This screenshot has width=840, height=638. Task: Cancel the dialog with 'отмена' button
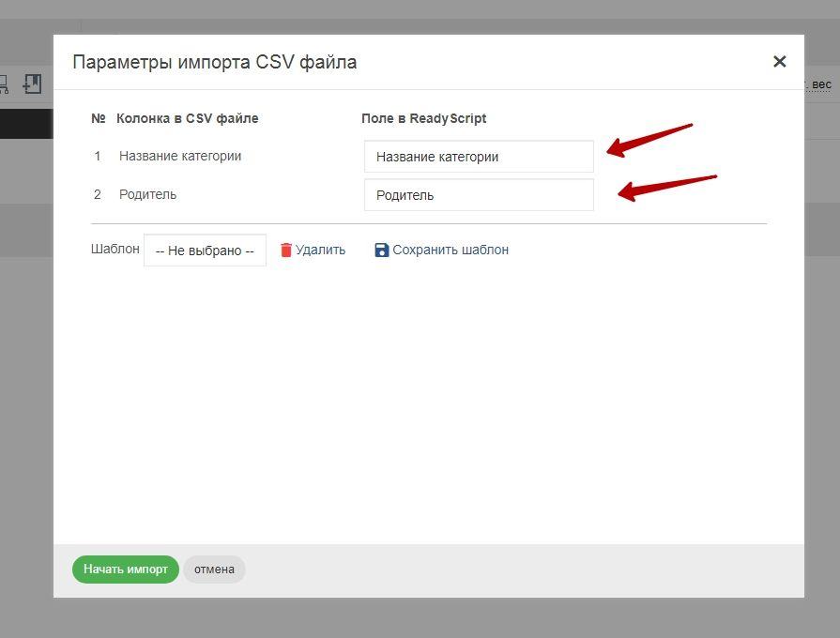214,569
